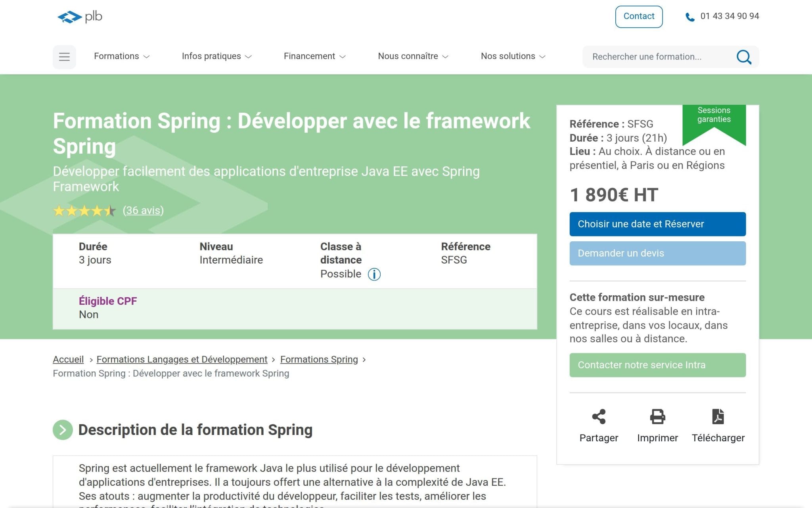
Task: Click the Référence SFSG value in table
Action: (x=454, y=260)
